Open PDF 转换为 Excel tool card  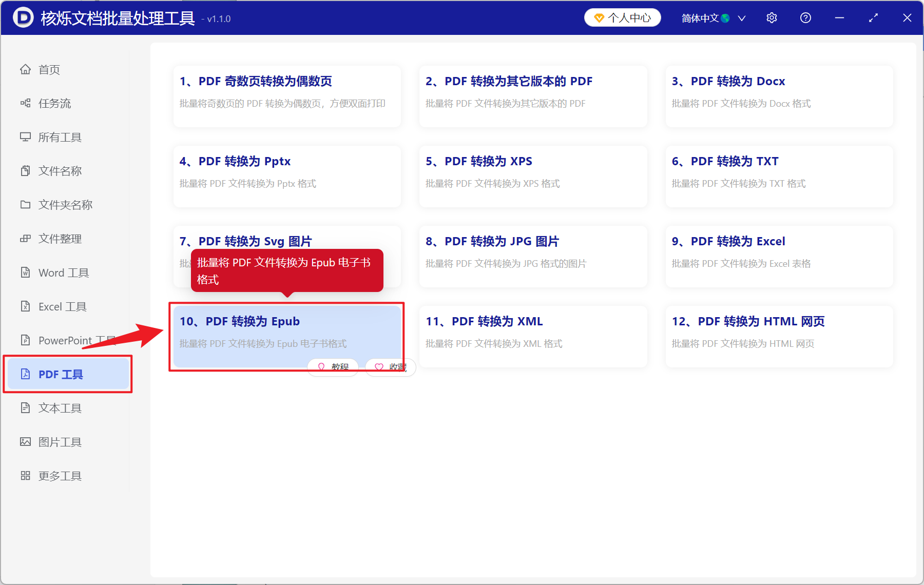click(x=779, y=257)
